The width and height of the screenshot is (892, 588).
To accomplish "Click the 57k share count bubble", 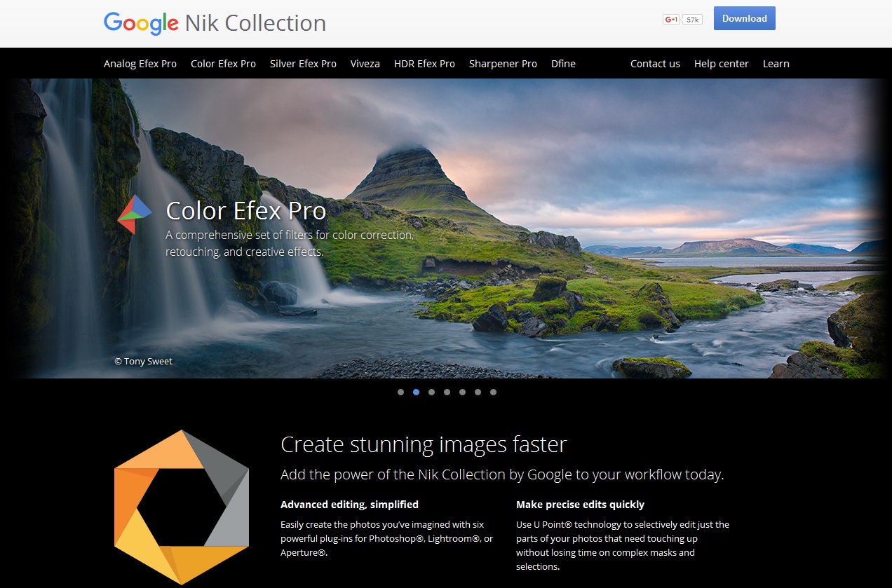I will pyautogui.click(x=692, y=20).
